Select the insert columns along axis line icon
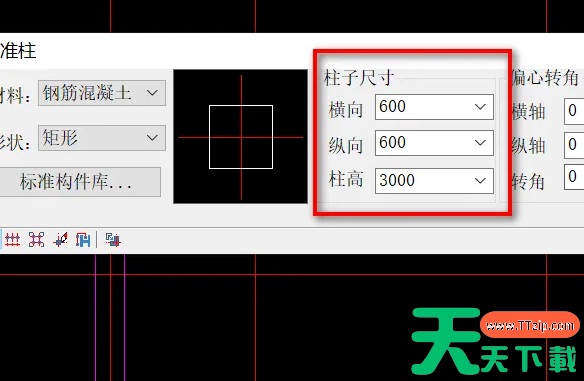Screen dimensions: 584x381 tap(12, 239)
